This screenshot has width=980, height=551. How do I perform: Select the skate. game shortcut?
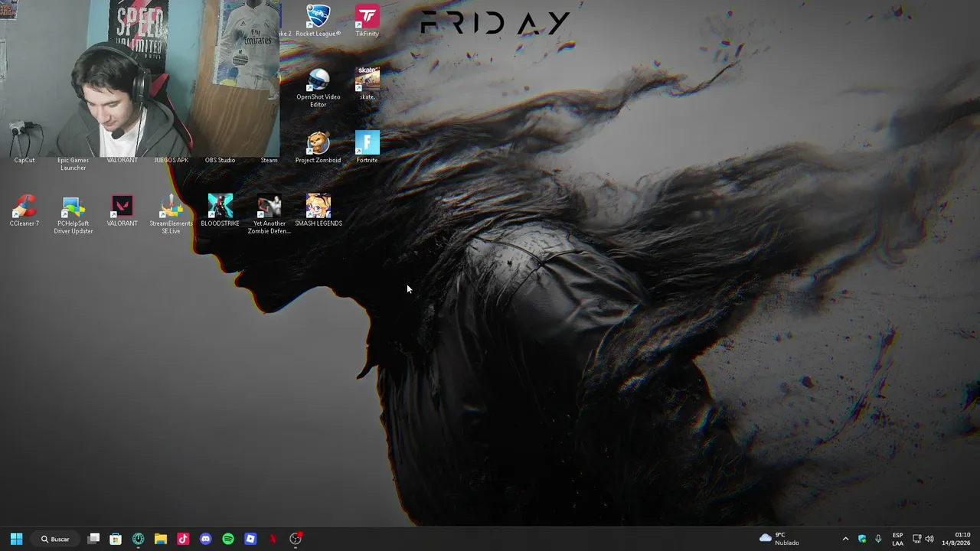pos(367,83)
